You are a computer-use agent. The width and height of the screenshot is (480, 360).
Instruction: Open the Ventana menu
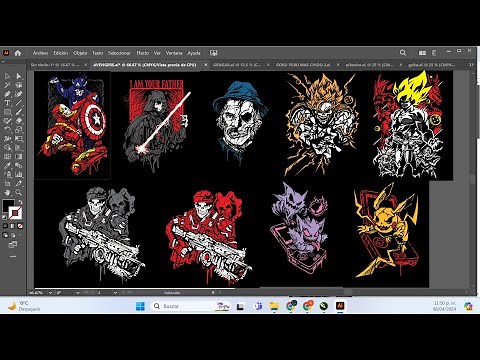[x=174, y=53]
